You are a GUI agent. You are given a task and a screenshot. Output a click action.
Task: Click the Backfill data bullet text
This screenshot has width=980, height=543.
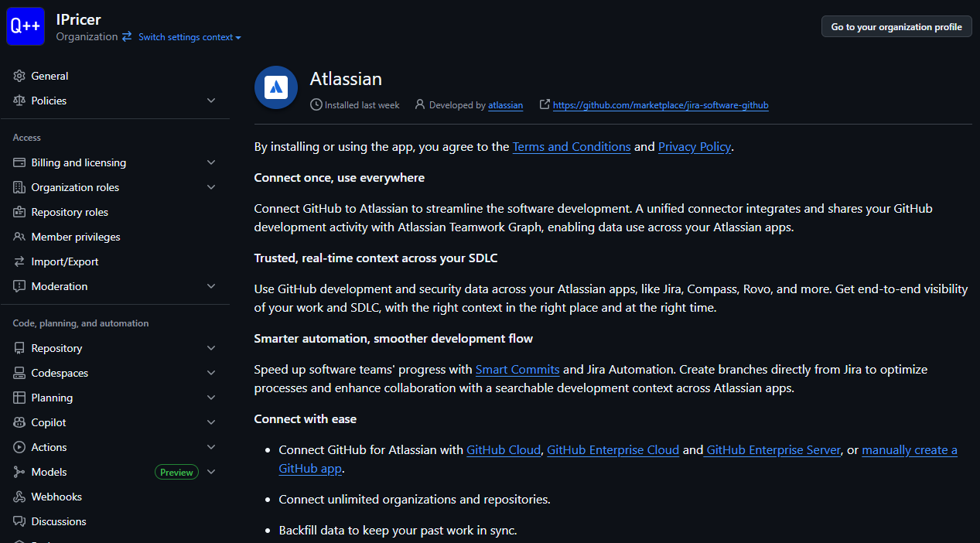(398, 531)
